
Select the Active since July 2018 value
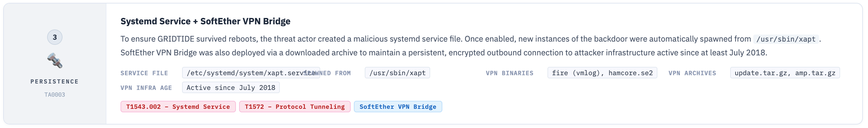click(x=231, y=88)
